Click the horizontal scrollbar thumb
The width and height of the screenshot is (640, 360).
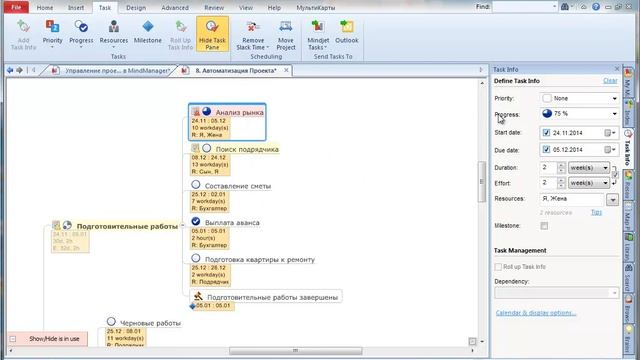[x=296, y=351]
